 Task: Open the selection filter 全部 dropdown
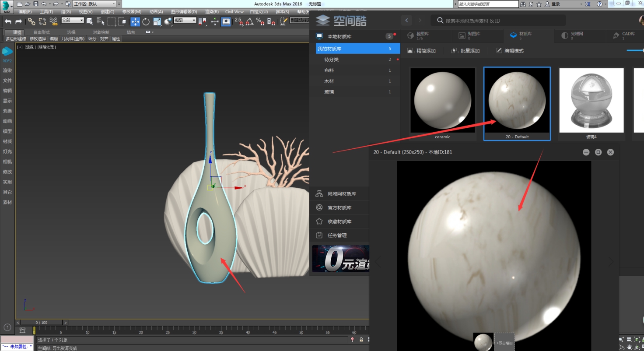coord(72,20)
